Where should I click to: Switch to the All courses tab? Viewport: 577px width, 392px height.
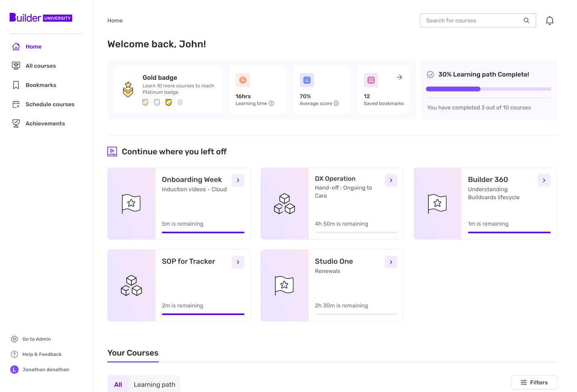point(118,384)
